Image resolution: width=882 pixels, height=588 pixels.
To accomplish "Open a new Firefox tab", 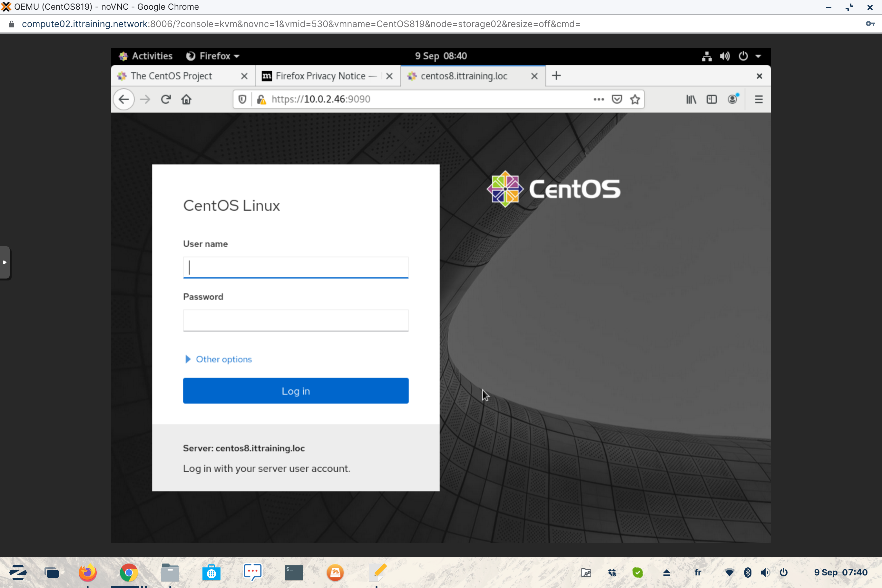I will point(556,76).
